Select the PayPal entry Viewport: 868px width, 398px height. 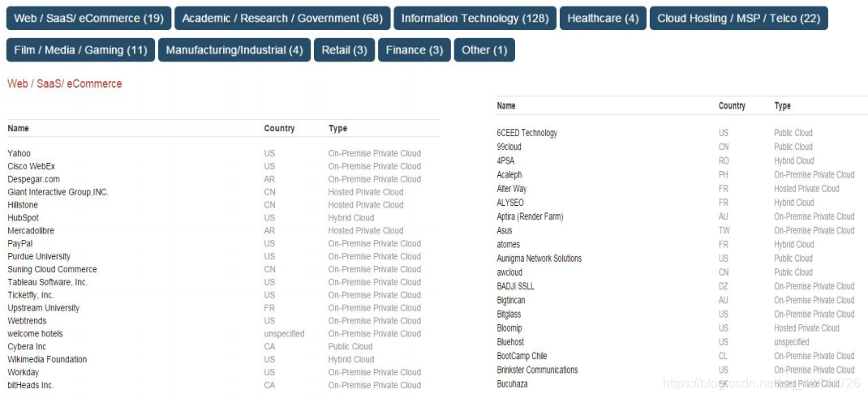[20, 243]
